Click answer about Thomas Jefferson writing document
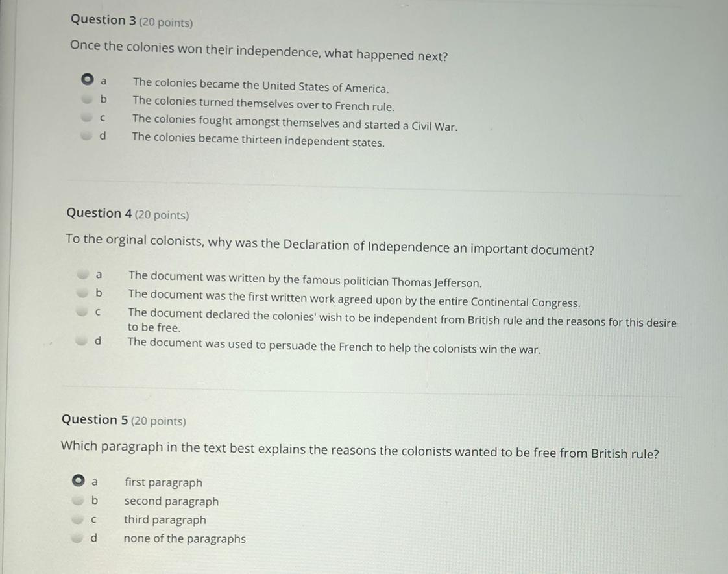The image size is (728, 574). 305,280
